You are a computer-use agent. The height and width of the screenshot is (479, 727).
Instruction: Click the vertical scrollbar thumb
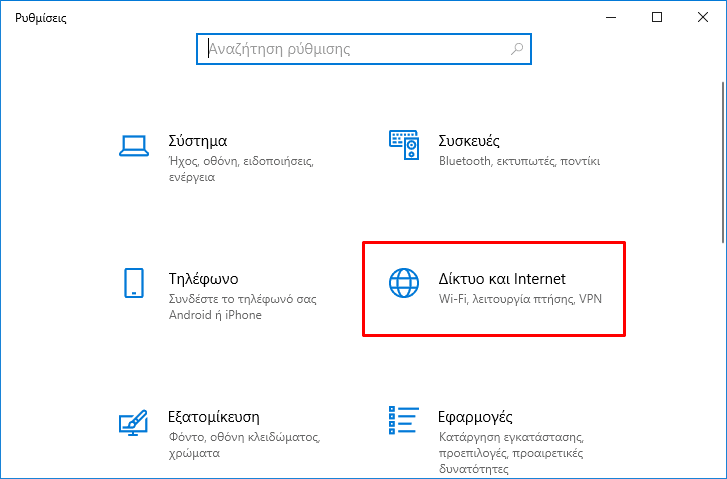click(723, 162)
